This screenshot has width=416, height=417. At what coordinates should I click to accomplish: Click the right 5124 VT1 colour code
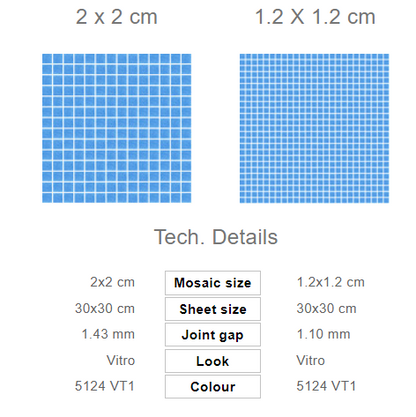click(x=326, y=386)
